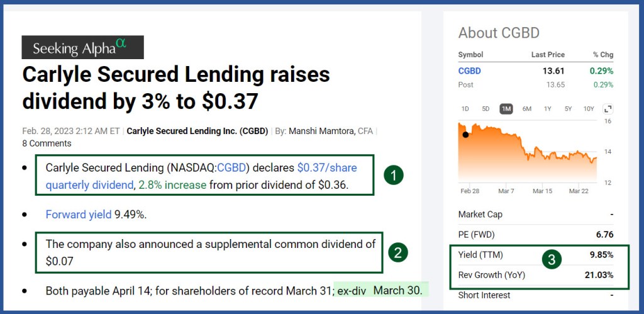Select the 10Y chart range
Screen dimensions: 644x314
pyautogui.click(x=589, y=109)
